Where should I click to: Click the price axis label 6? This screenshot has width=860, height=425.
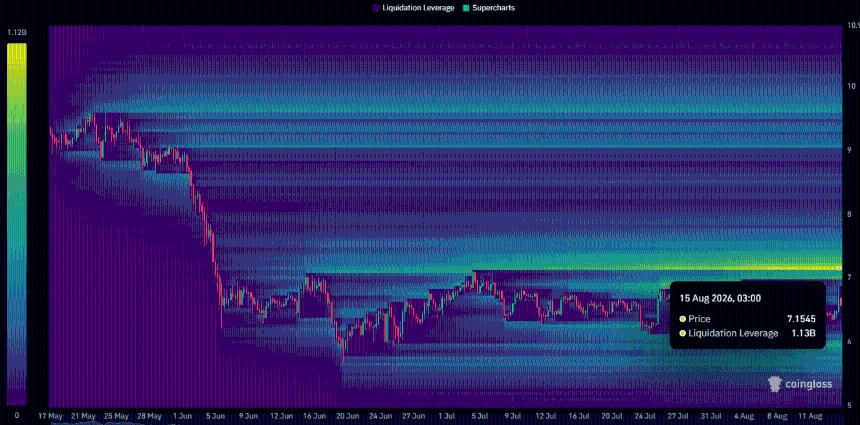point(850,342)
